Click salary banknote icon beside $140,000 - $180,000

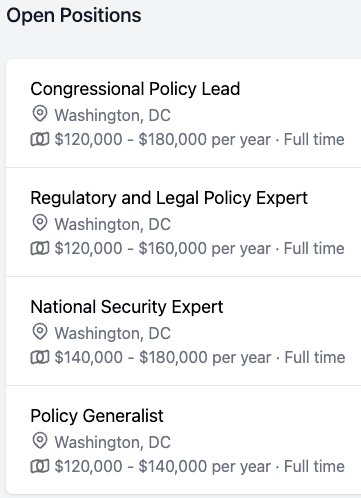(40, 357)
